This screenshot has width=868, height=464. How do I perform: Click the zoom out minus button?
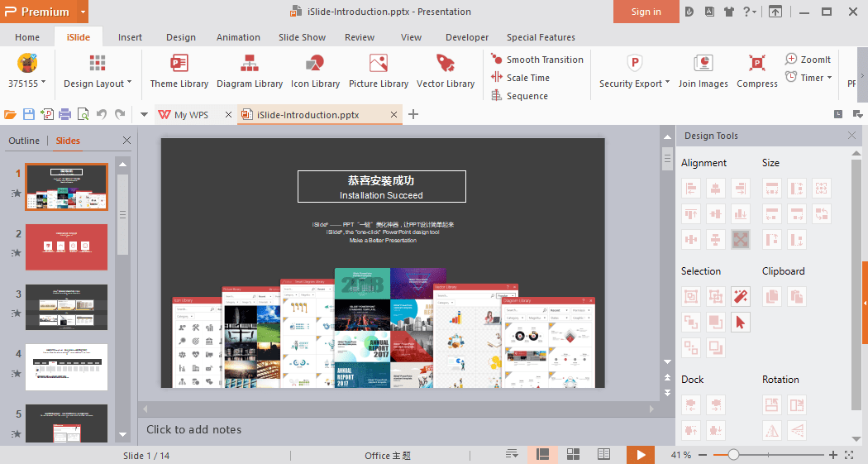coord(703,455)
